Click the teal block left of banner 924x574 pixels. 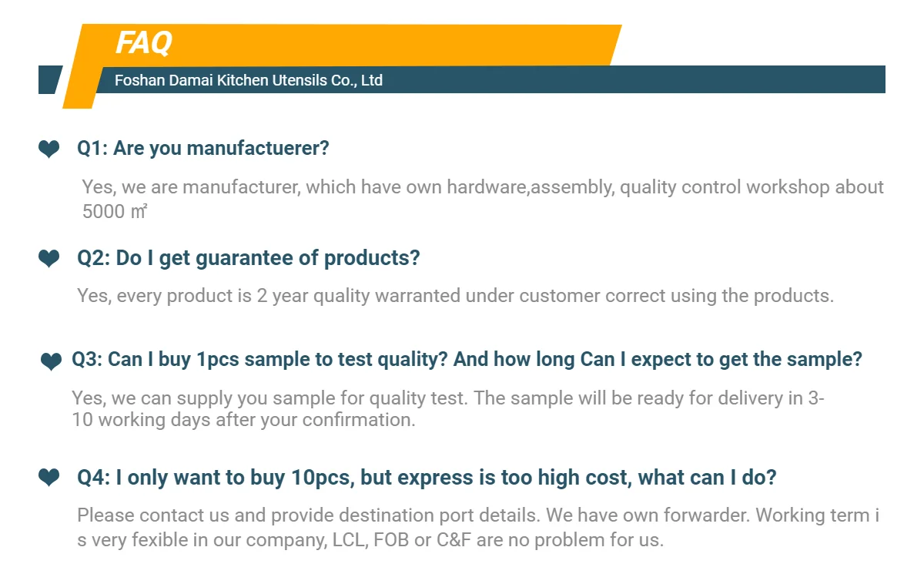coord(50,80)
